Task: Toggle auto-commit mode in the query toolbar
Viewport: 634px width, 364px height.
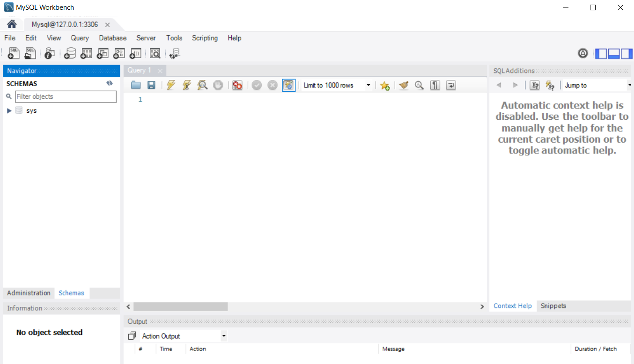Action: click(289, 85)
